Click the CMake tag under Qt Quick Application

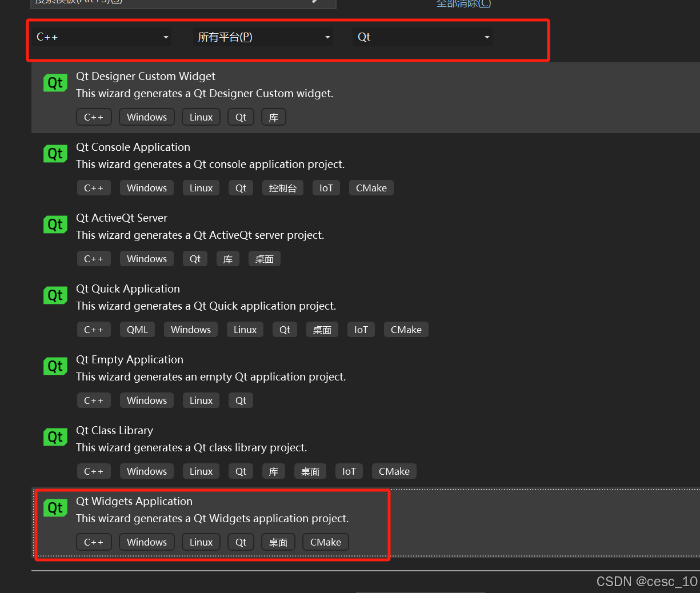(406, 330)
